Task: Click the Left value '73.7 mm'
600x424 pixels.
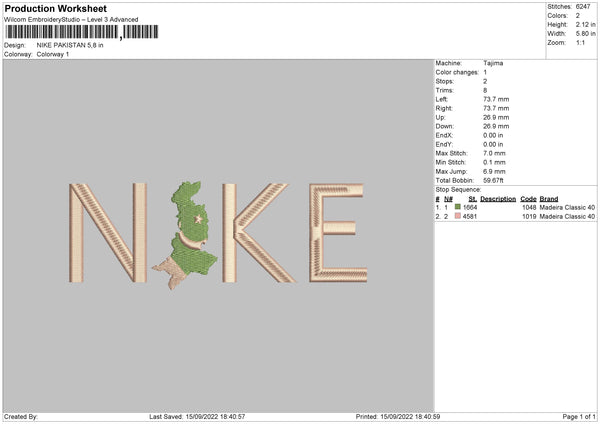Action: 496,99
